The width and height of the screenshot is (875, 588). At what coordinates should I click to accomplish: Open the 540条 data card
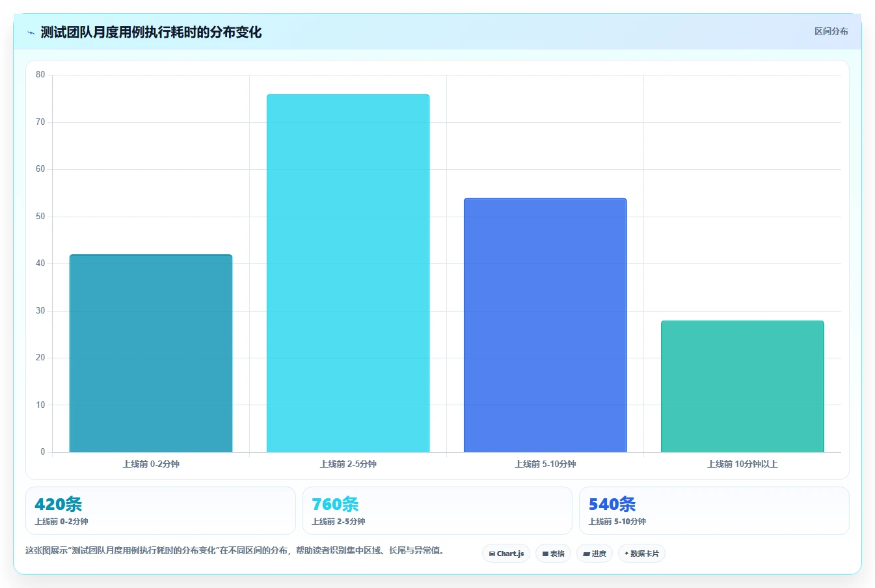pyautogui.click(x=714, y=511)
